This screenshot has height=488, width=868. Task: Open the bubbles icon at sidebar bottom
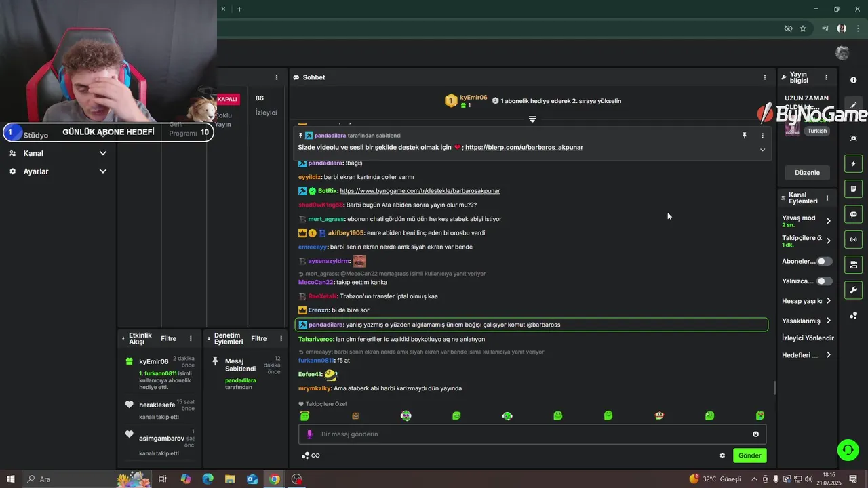coord(853,316)
